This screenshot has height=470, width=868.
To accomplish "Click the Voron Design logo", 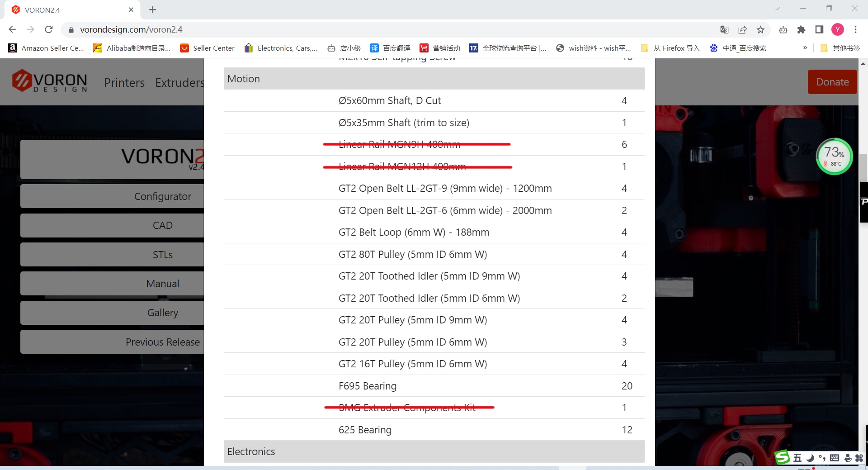I will pyautogui.click(x=49, y=81).
